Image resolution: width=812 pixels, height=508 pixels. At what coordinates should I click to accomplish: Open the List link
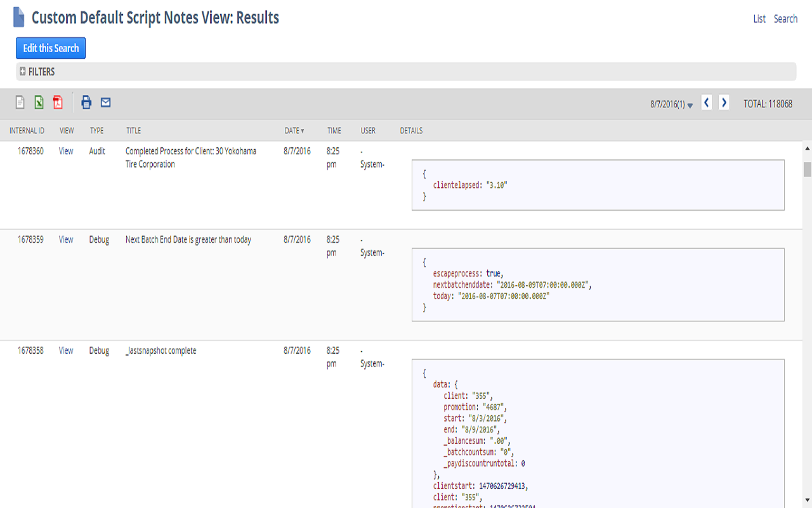click(759, 19)
